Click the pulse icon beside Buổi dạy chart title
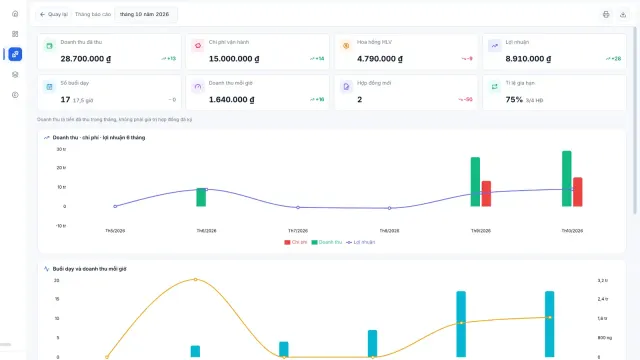 [x=47, y=269]
